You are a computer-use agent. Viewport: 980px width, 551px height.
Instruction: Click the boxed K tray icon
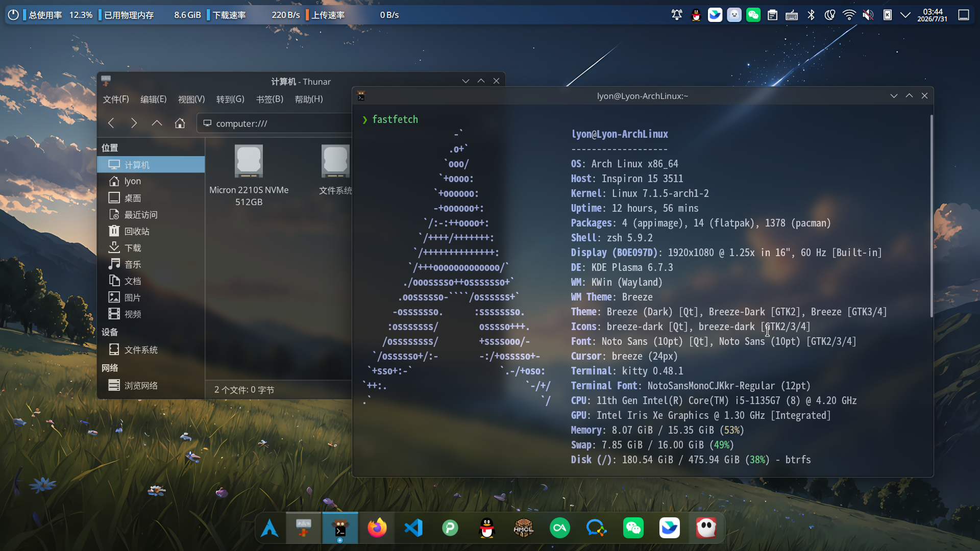(x=888, y=15)
